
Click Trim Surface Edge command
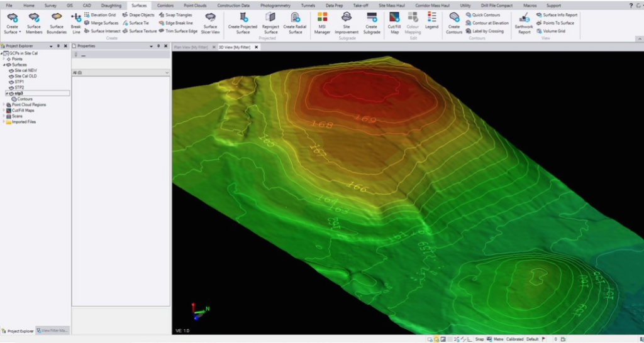coord(178,31)
